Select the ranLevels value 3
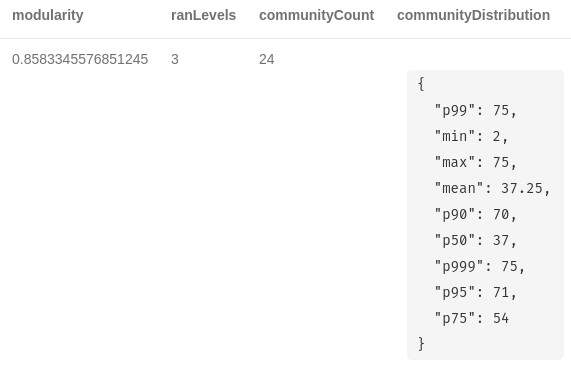The height and width of the screenshot is (370, 571). pos(175,59)
